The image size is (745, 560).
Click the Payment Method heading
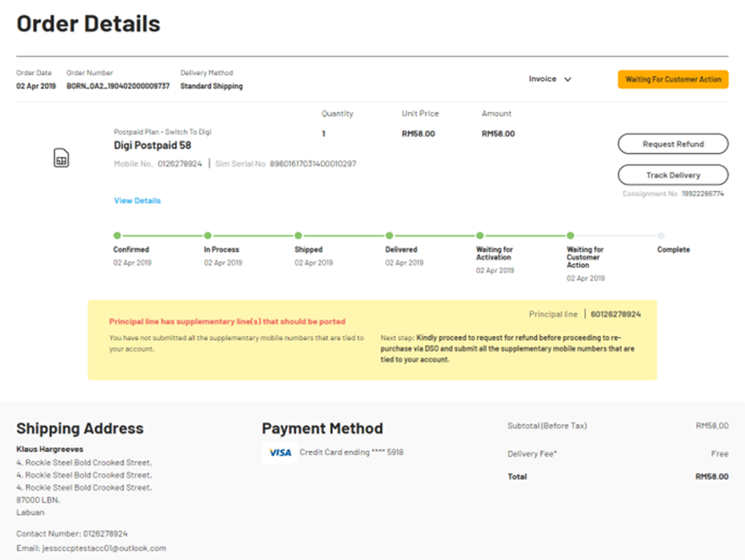click(x=322, y=429)
